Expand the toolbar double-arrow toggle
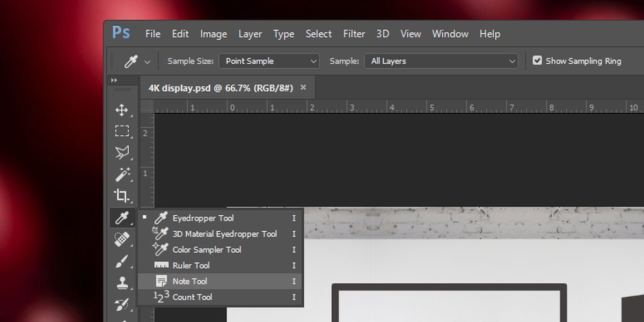The image size is (644, 322). pyautogui.click(x=114, y=80)
